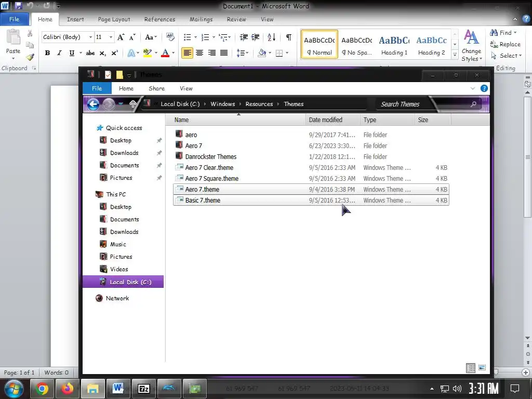Click Shrink Font icon in Word
Image resolution: width=532 pixels, height=399 pixels.
click(x=132, y=37)
